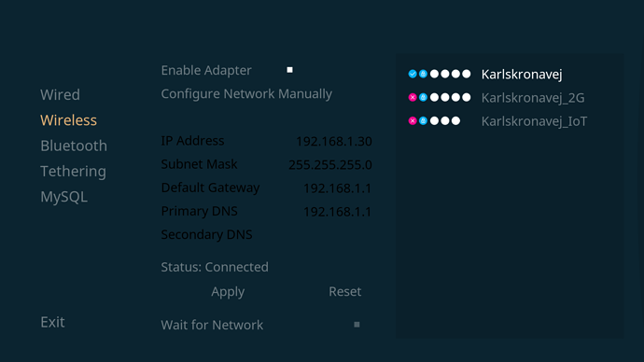Screen dimensions: 644x362
Task: Exit the settings screen
Action: click(52, 322)
